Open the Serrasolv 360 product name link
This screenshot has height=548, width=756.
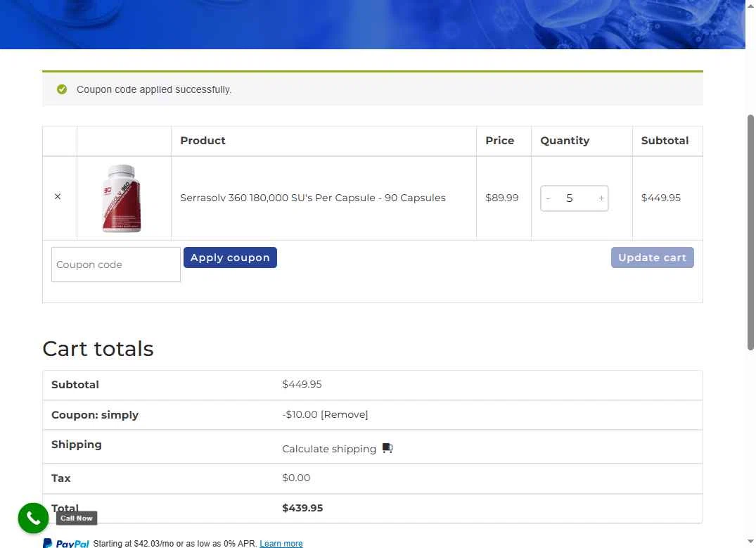(x=312, y=198)
